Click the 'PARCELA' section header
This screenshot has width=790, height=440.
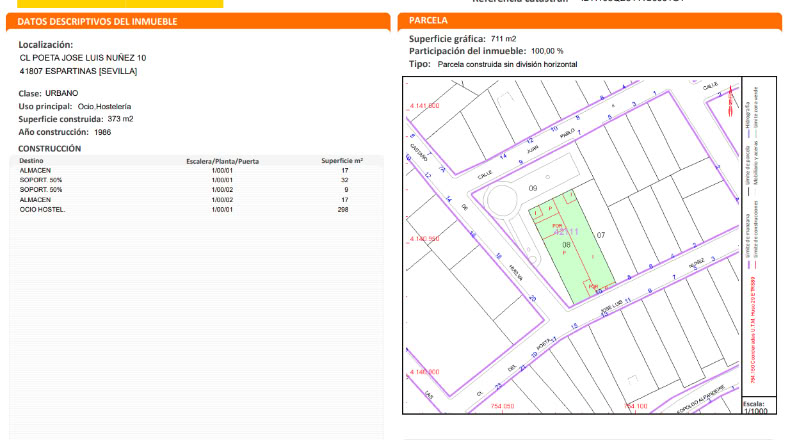428,20
